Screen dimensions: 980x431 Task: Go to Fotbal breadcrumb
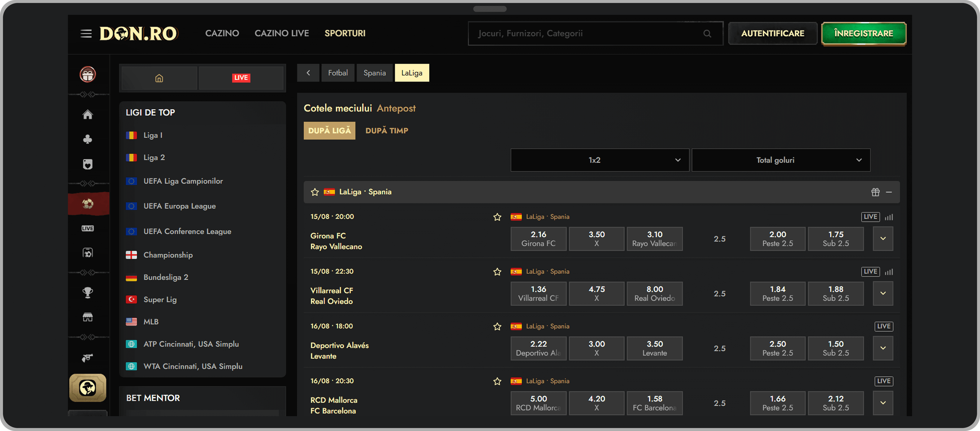[x=338, y=73]
